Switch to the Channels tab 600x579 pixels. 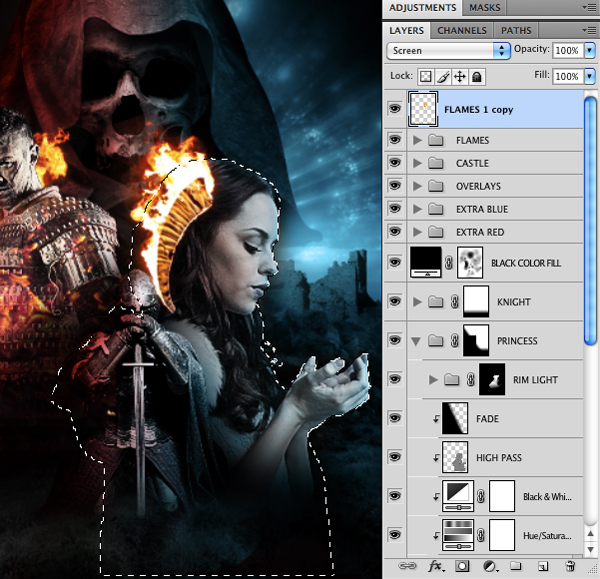click(x=462, y=30)
